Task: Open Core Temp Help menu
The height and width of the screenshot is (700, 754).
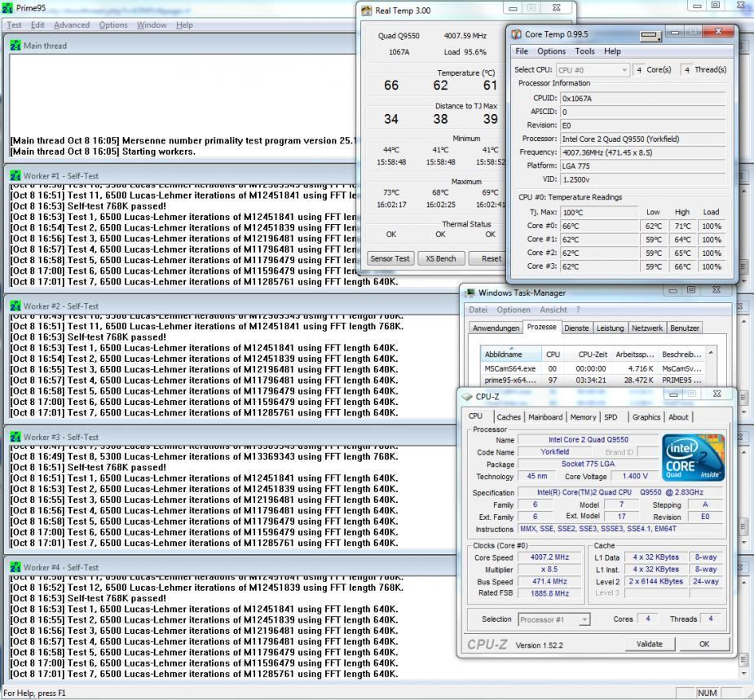Action: click(612, 51)
